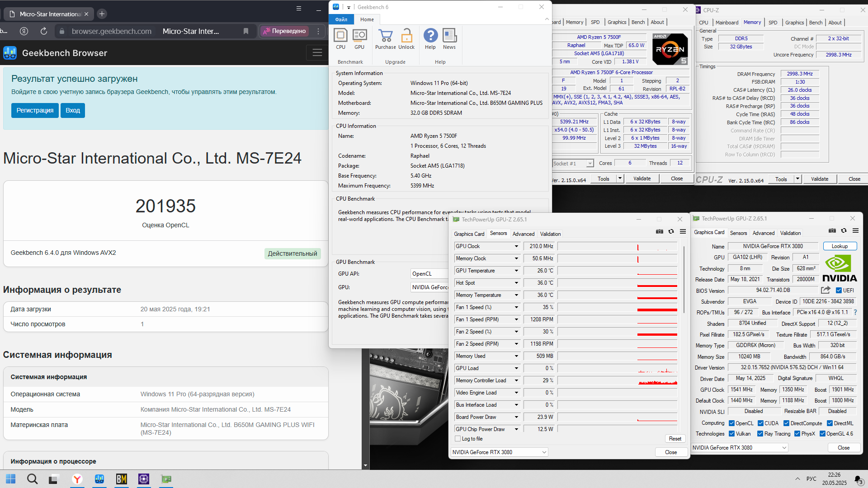
Task: Expand GPU Clock sensor dropdown
Action: tap(516, 246)
